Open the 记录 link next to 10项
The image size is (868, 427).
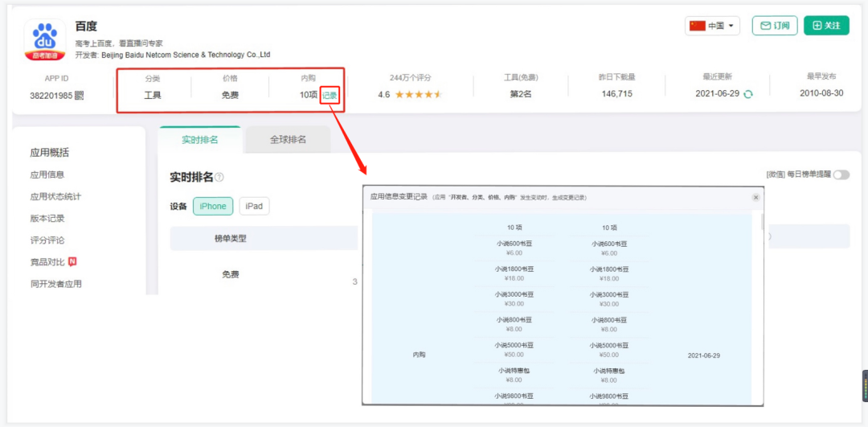click(x=330, y=95)
